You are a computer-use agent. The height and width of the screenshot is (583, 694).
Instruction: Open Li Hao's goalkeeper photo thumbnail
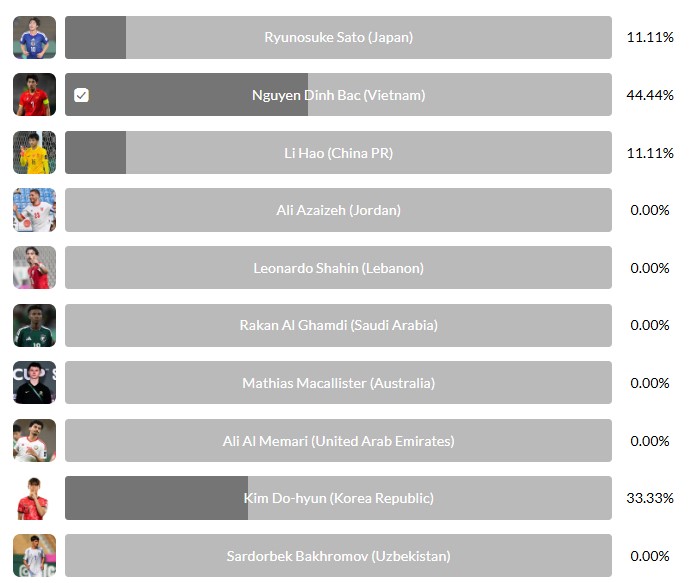34,153
